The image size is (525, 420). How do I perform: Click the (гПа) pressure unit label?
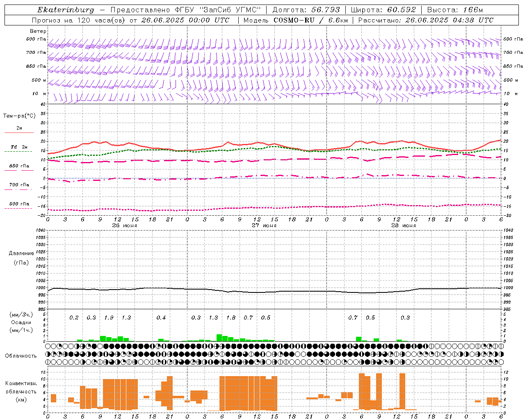pos(21,263)
